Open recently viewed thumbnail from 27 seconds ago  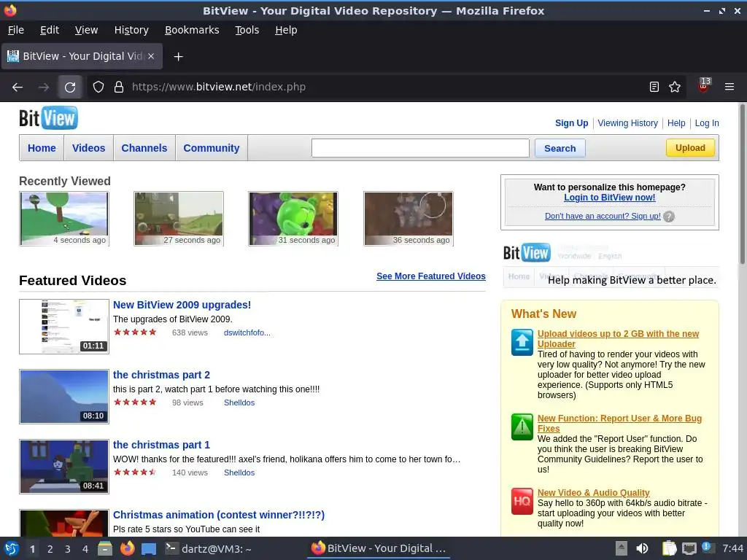[179, 219]
